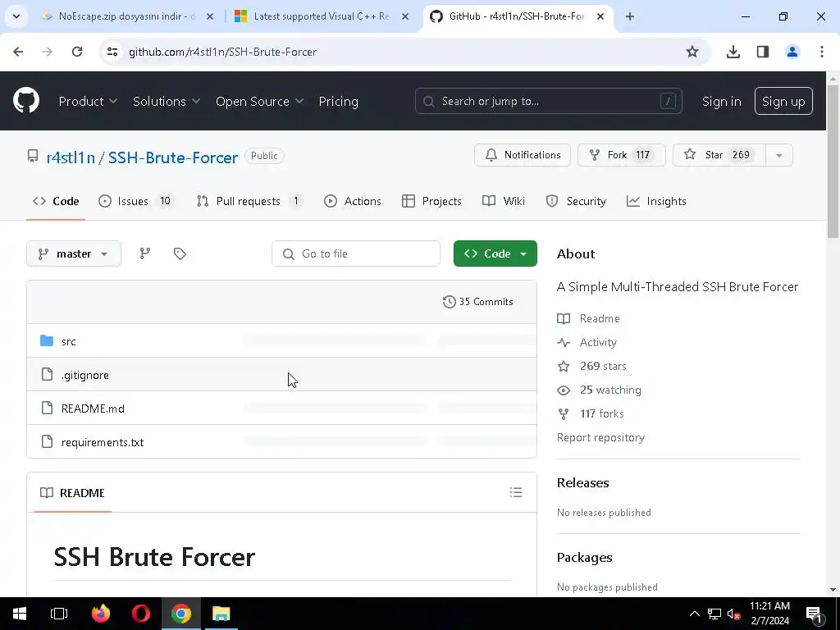Open the README outline list icon
The height and width of the screenshot is (630, 840).
(x=515, y=492)
